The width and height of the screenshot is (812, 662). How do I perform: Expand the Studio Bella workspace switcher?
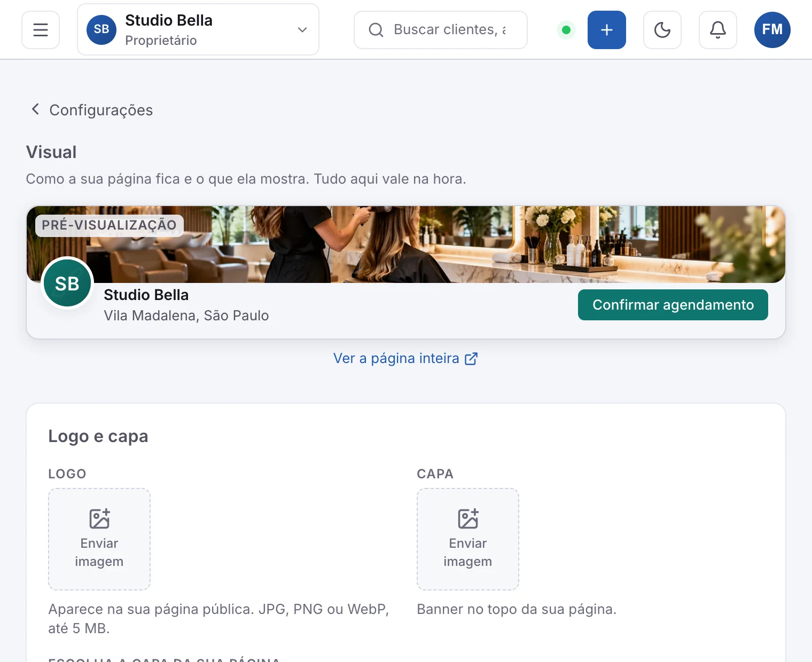(198, 30)
